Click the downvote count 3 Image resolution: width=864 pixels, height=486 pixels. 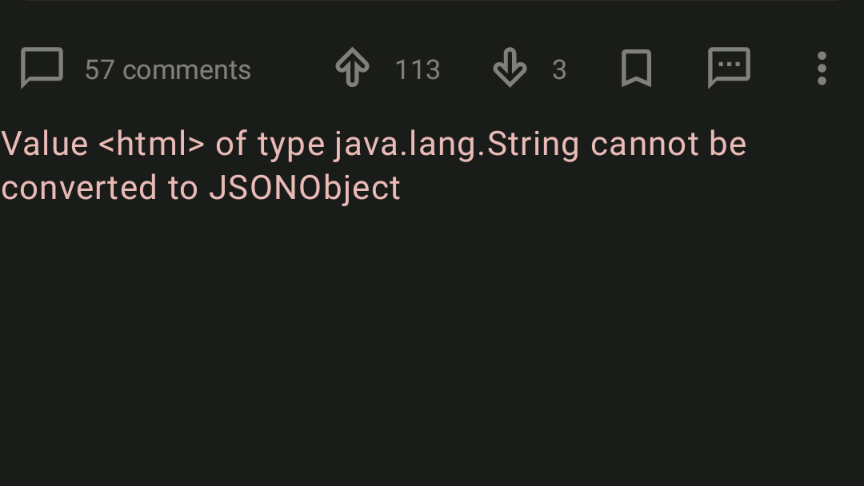(x=559, y=70)
